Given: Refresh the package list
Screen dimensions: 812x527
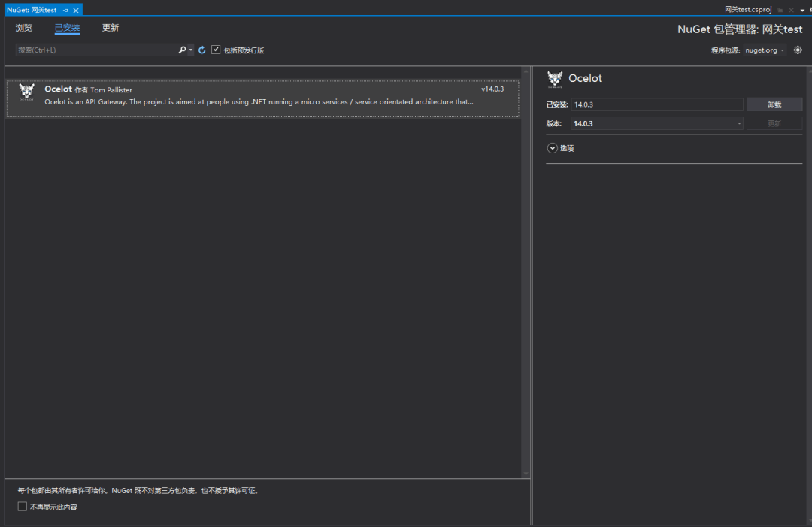Looking at the screenshot, I should click(x=202, y=50).
